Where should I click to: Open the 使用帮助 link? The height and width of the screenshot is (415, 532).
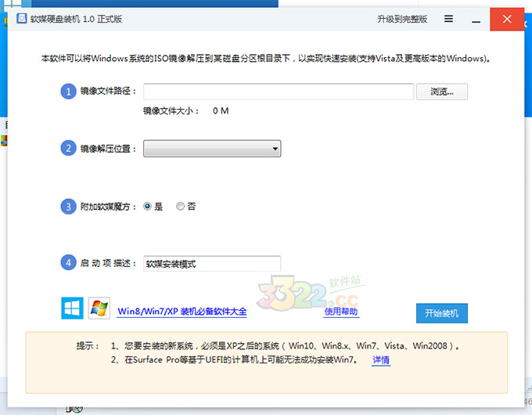coord(341,311)
